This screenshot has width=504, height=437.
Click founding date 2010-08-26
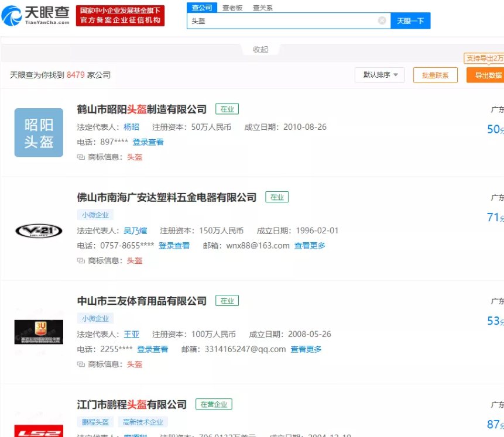(305, 128)
